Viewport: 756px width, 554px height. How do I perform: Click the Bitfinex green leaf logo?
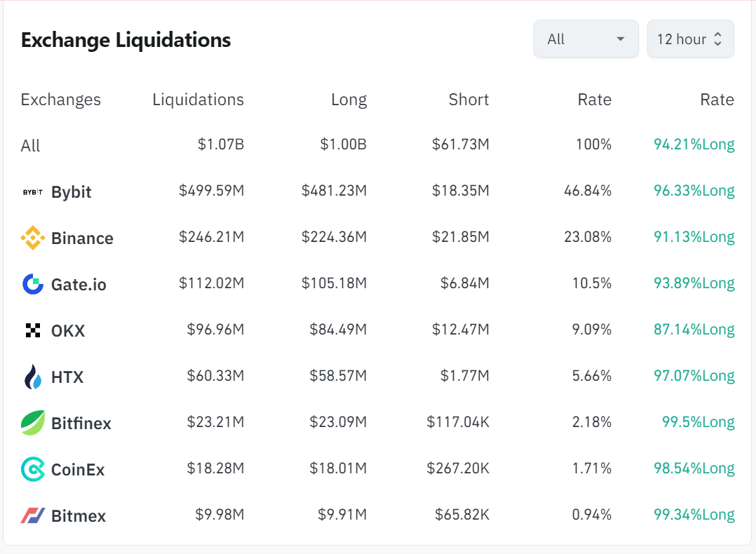33,423
